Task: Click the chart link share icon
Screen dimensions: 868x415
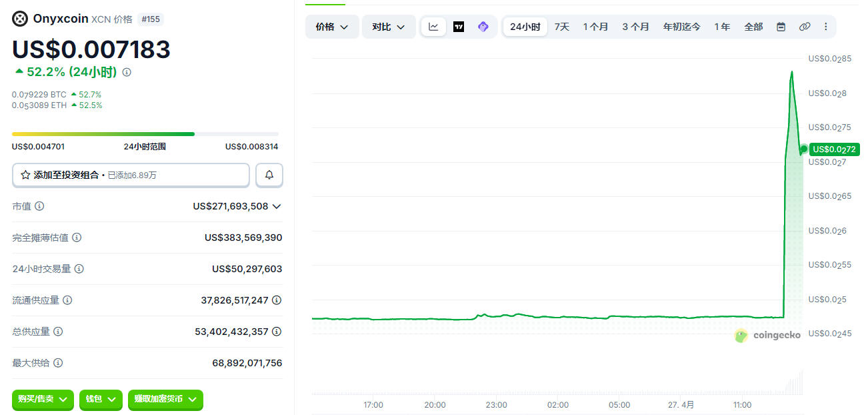Action: pos(805,27)
